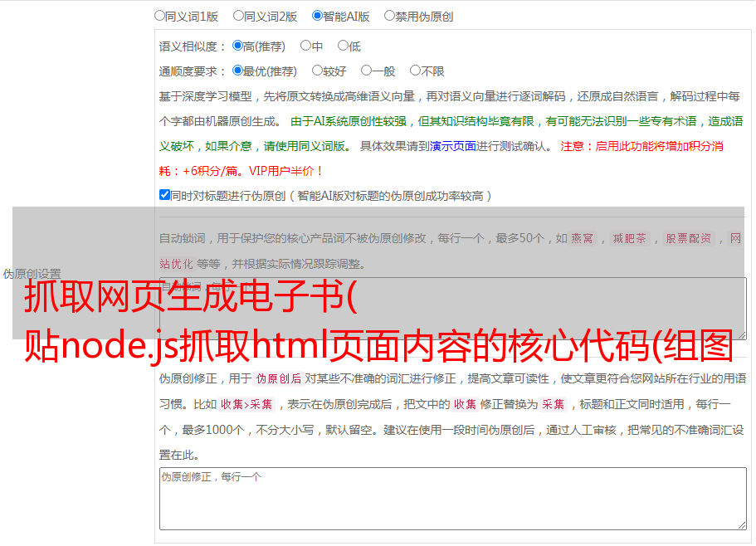This screenshot has height=546, width=756.
Task: Set 通顺度要求 to 一般
Action: click(367, 71)
